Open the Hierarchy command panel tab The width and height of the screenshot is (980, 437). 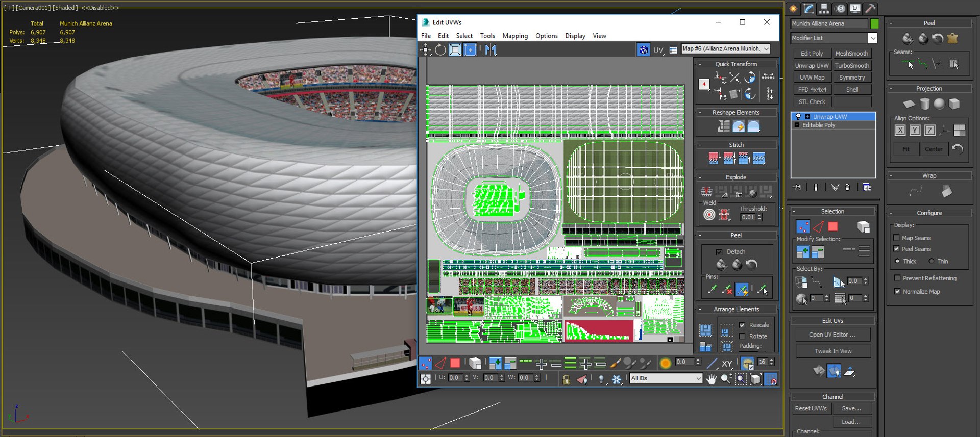point(824,9)
